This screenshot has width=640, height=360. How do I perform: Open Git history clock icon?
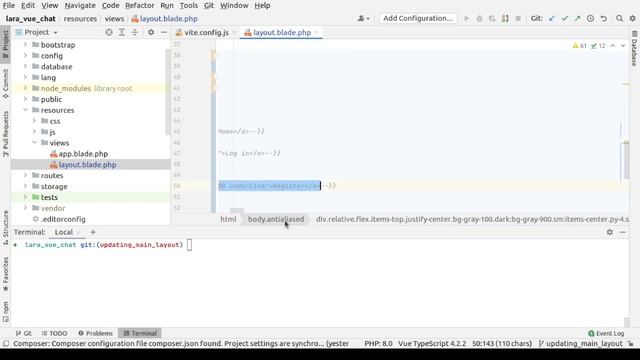tap(590, 18)
